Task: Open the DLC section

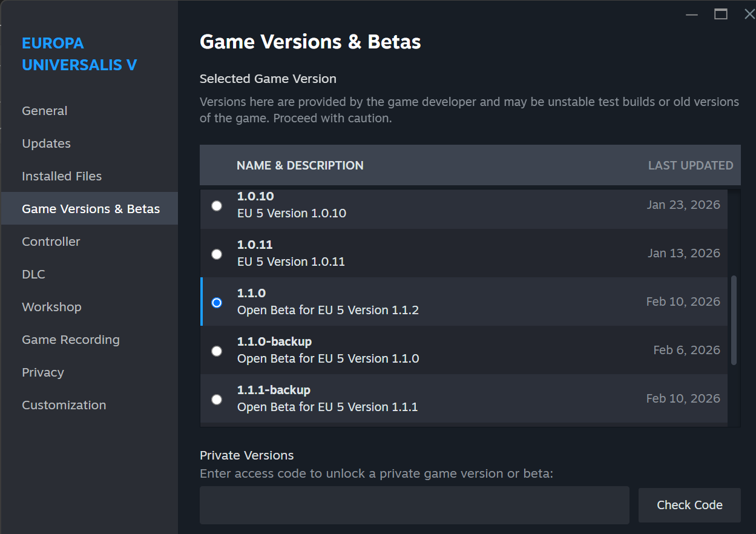Action: pyautogui.click(x=33, y=274)
